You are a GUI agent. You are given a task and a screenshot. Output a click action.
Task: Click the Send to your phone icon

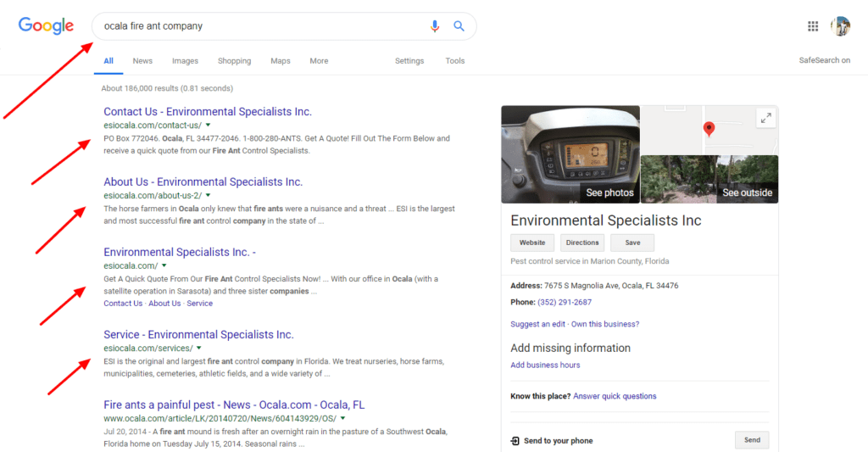click(x=515, y=441)
